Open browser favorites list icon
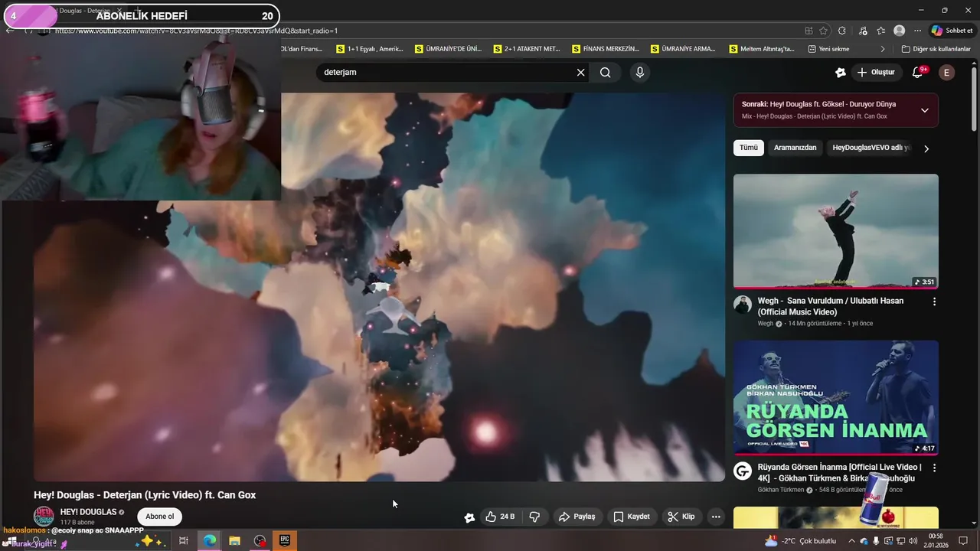The image size is (980, 551). pyautogui.click(x=881, y=31)
